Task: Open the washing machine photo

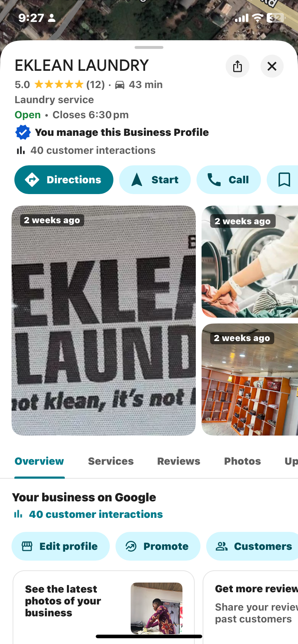Action: pos(250,262)
